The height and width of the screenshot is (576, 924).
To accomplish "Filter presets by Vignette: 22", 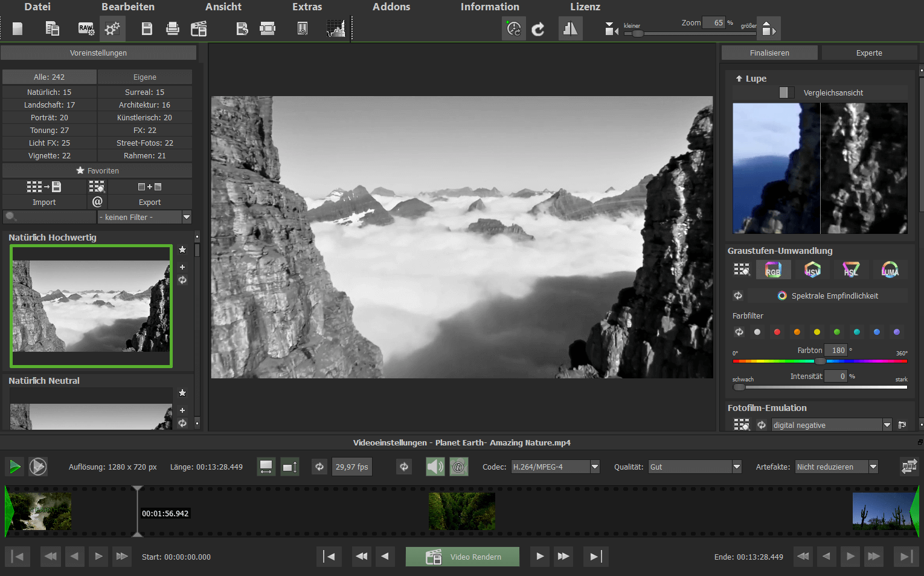I will [50, 155].
